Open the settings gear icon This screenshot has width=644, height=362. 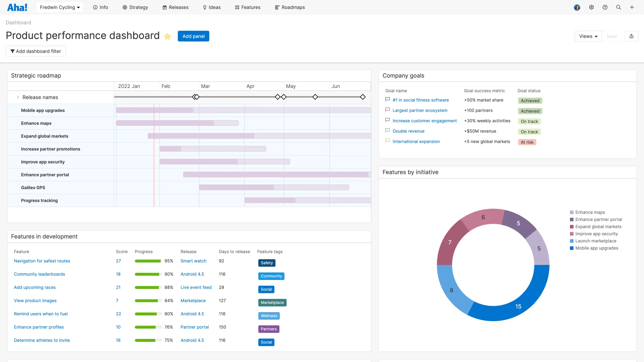pyautogui.click(x=591, y=7)
